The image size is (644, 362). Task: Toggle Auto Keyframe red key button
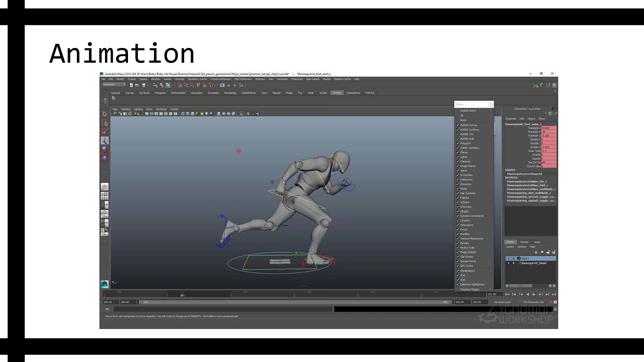(x=550, y=302)
